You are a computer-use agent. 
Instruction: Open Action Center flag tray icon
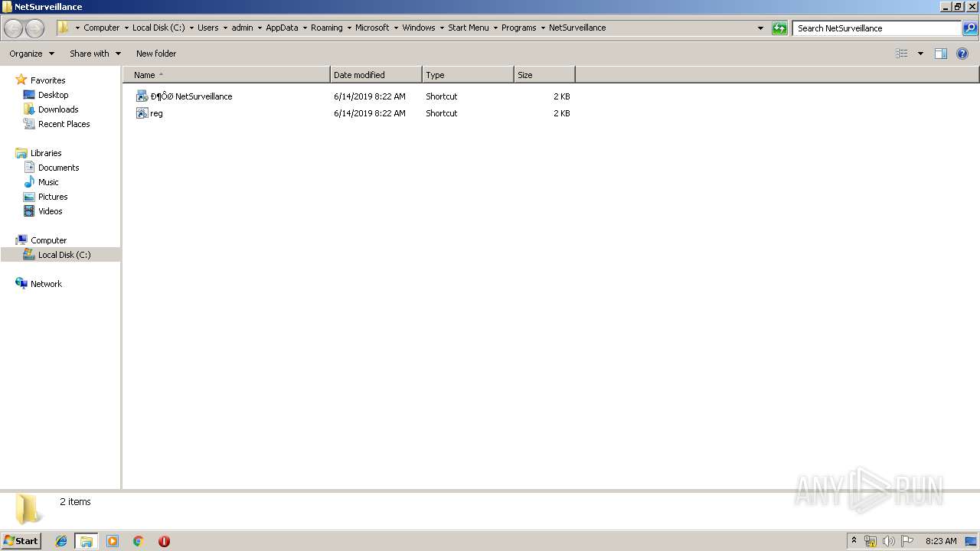point(907,541)
